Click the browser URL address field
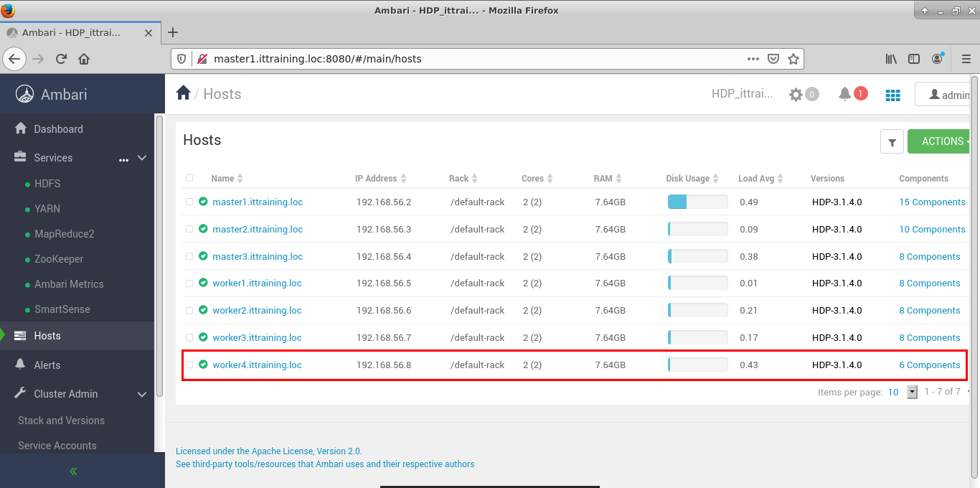 coord(473,59)
